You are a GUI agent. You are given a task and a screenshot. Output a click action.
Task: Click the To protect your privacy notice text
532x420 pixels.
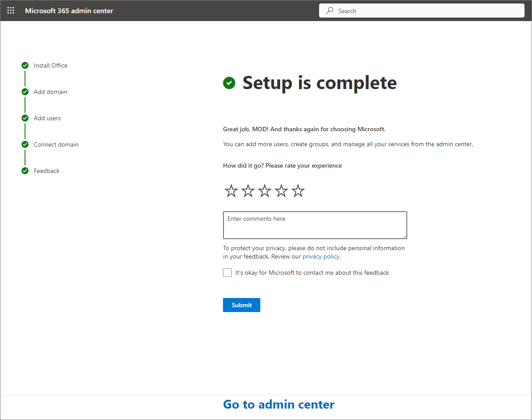(314, 252)
